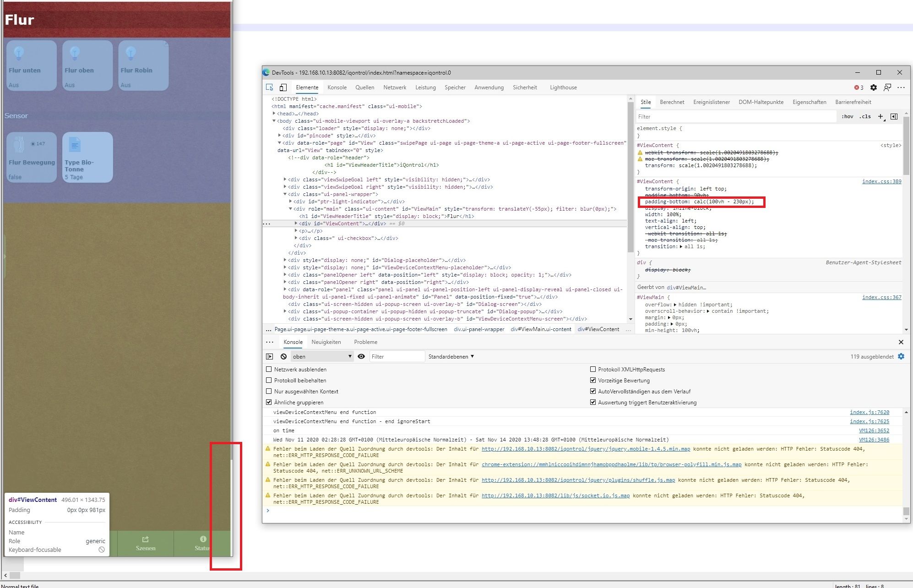
Task: Toggle computed styles sidebar pane icon
Action: pos(894,116)
